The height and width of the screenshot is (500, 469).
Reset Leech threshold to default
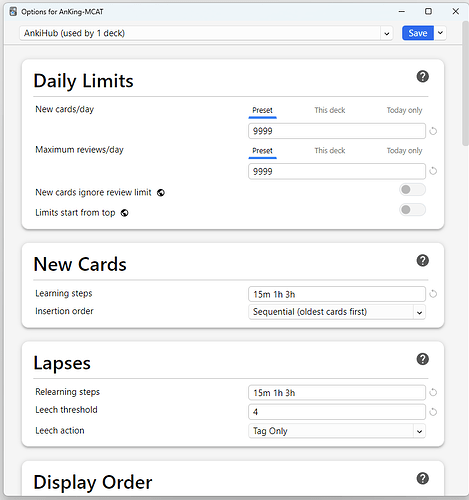(433, 412)
